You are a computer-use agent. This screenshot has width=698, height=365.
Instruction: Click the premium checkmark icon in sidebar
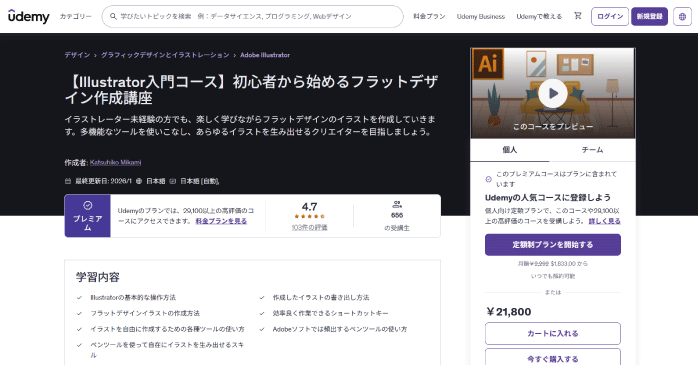[x=488, y=179]
